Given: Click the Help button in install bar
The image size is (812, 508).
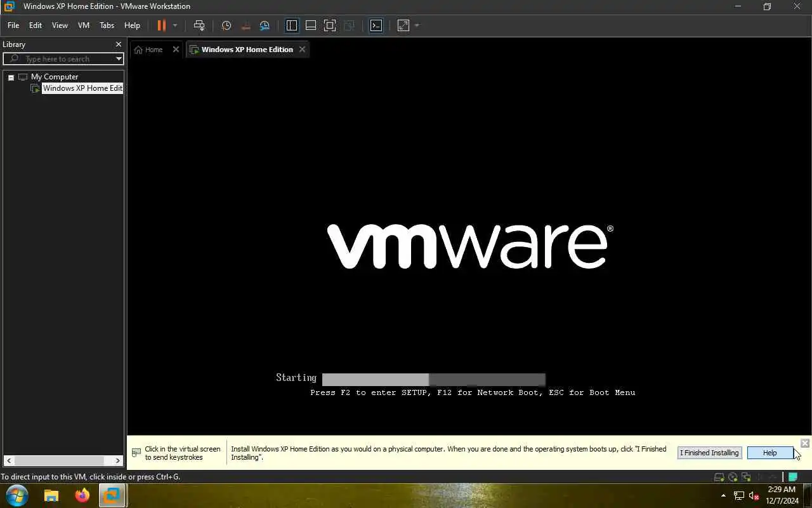Looking at the screenshot, I should [x=769, y=453].
